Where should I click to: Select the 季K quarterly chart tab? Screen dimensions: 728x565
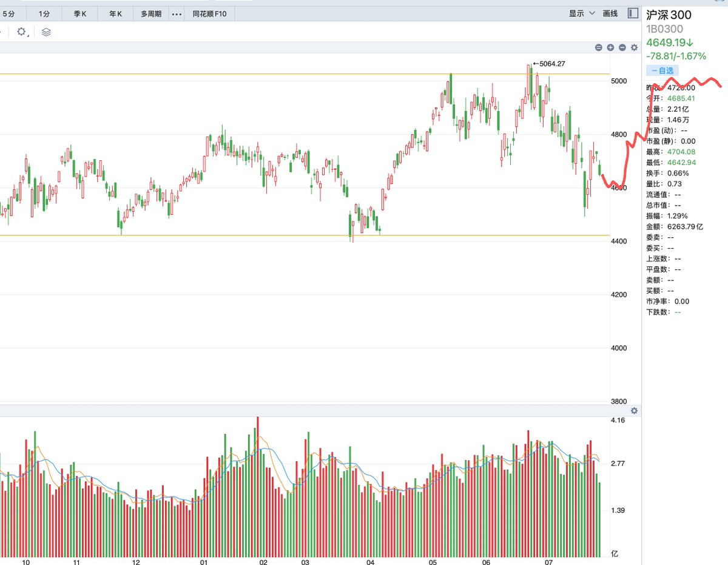(80, 13)
